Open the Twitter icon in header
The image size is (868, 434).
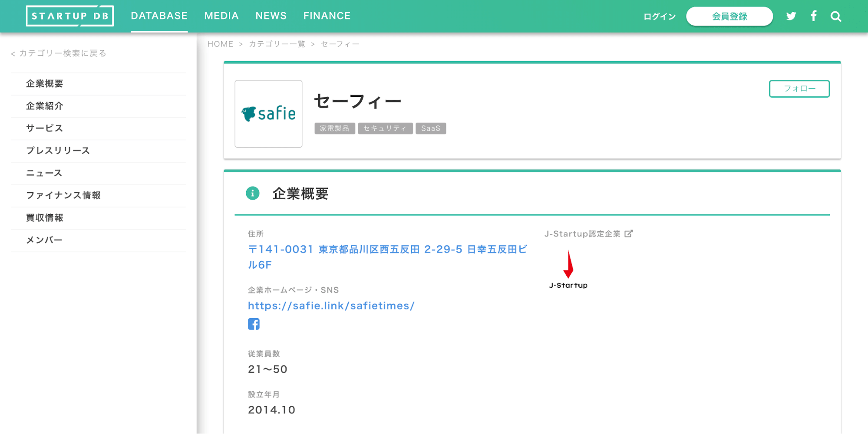(791, 16)
